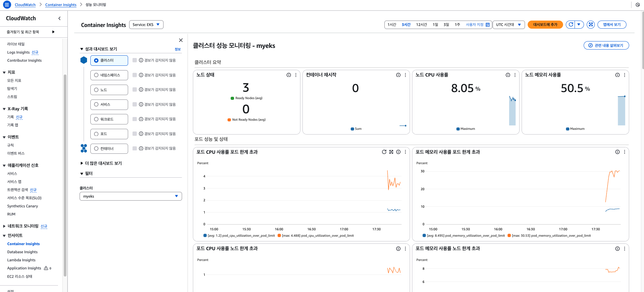Collapse the CloudWatch sidebar with the arrow
The width and height of the screenshot is (644, 292).
(60, 19)
